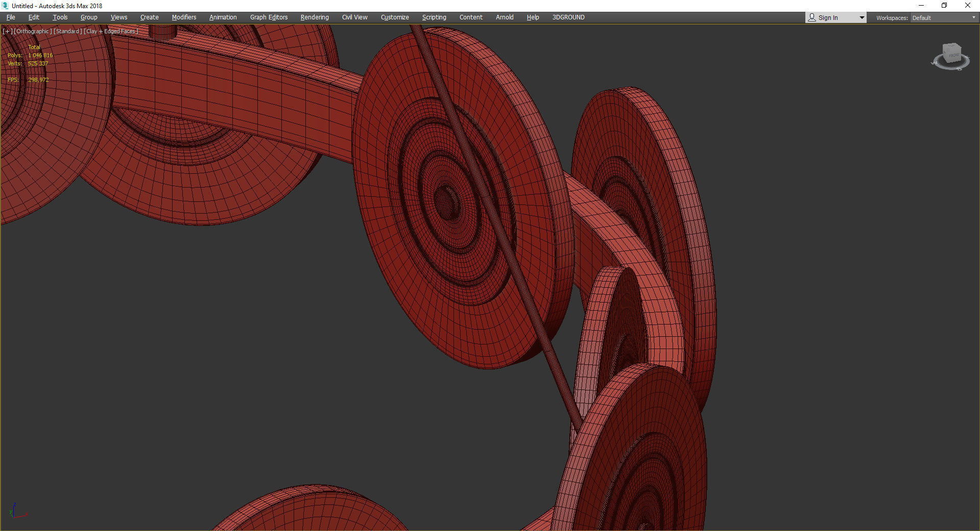Minimize the 3ds Max window
Screen dimensions: 980x531
(921, 6)
